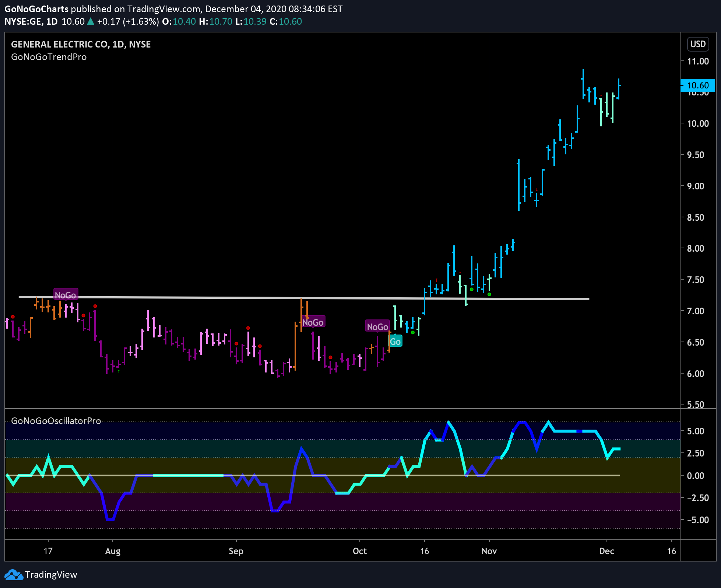Click the NYSE:GE, 1D symbol text
Image resolution: width=721 pixels, height=588 pixels.
tap(31, 21)
